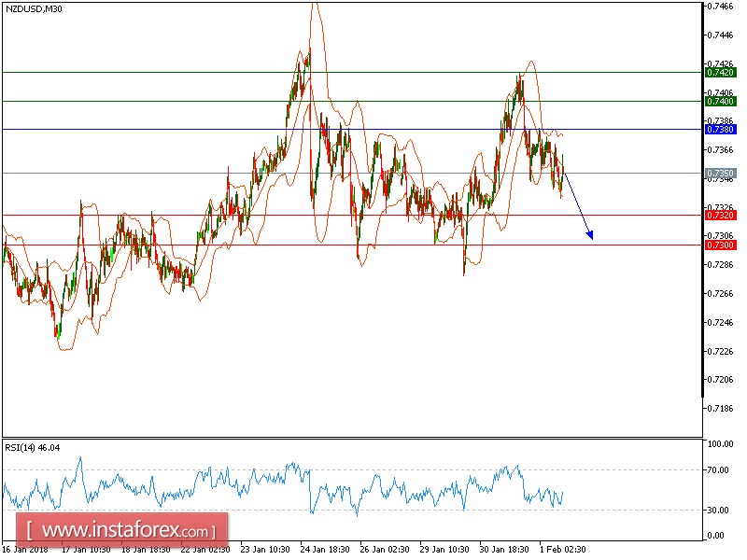Toggle the current price marker 0.7350

click(x=720, y=172)
